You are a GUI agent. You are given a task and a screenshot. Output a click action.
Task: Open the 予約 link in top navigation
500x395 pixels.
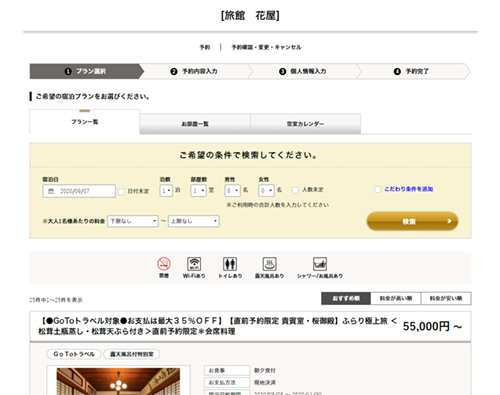tap(205, 47)
